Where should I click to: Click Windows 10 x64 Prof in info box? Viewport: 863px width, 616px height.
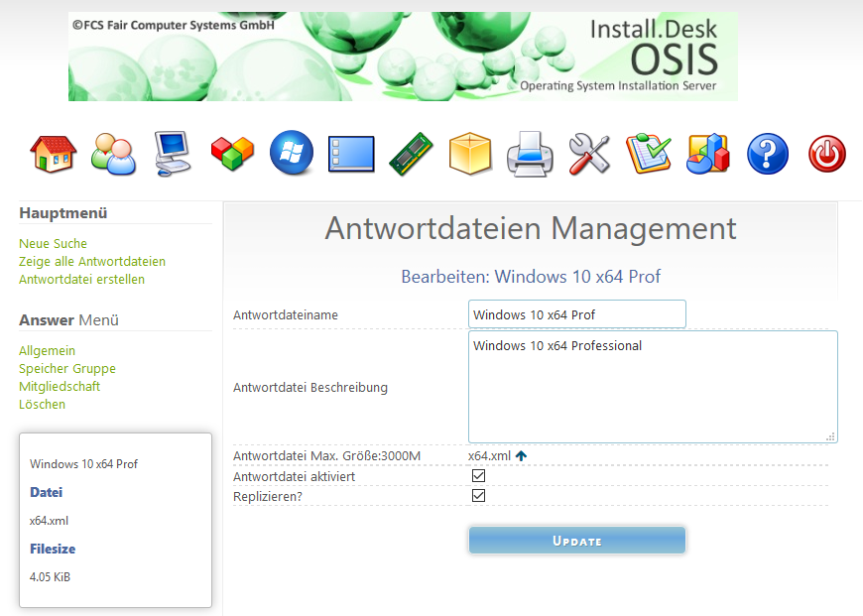[83, 464]
